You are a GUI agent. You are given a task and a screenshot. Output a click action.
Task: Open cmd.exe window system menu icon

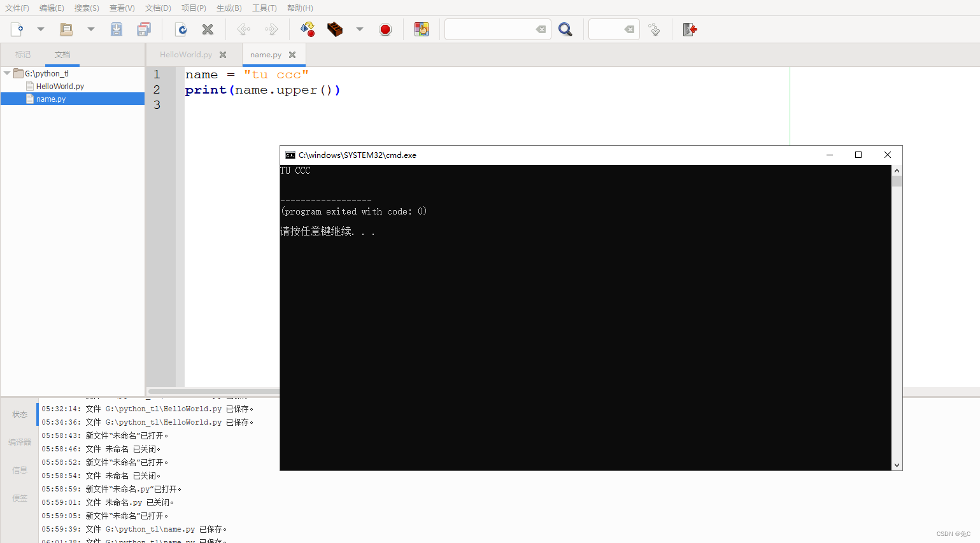pyautogui.click(x=290, y=155)
